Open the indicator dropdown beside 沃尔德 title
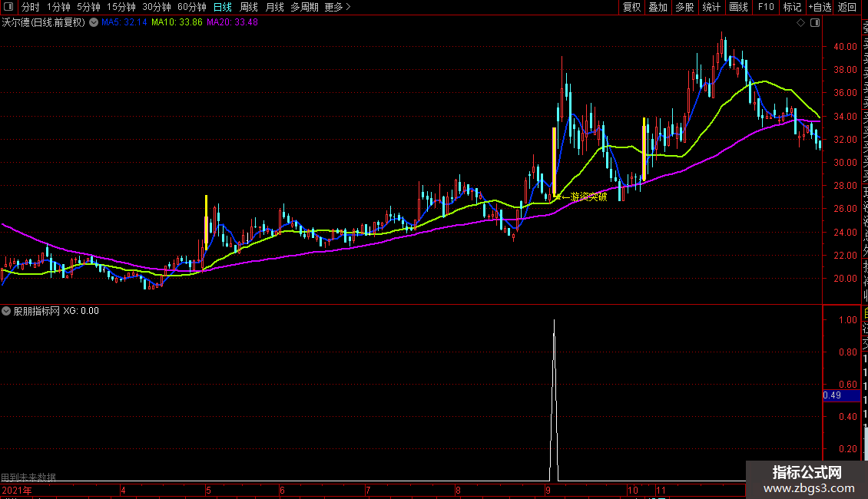The width and height of the screenshot is (868, 499). [94, 22]
